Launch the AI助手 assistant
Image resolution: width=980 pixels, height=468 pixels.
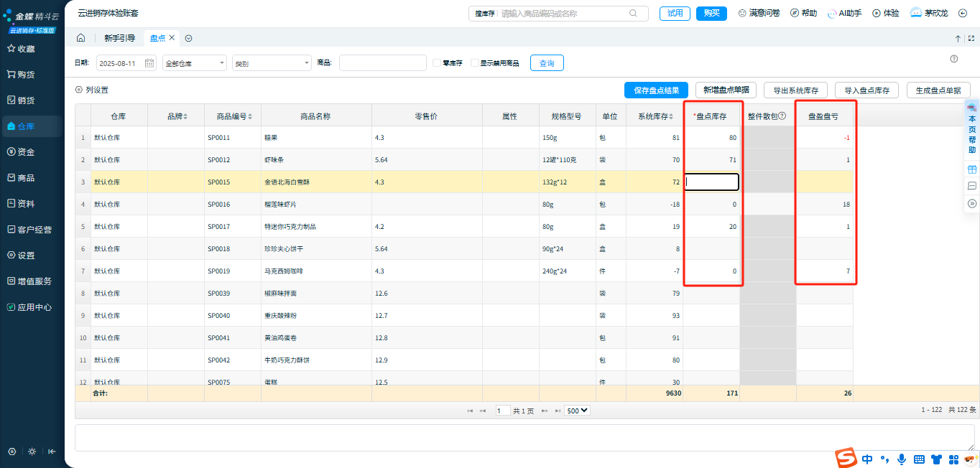pyautogui.click(x=844, y=13)
